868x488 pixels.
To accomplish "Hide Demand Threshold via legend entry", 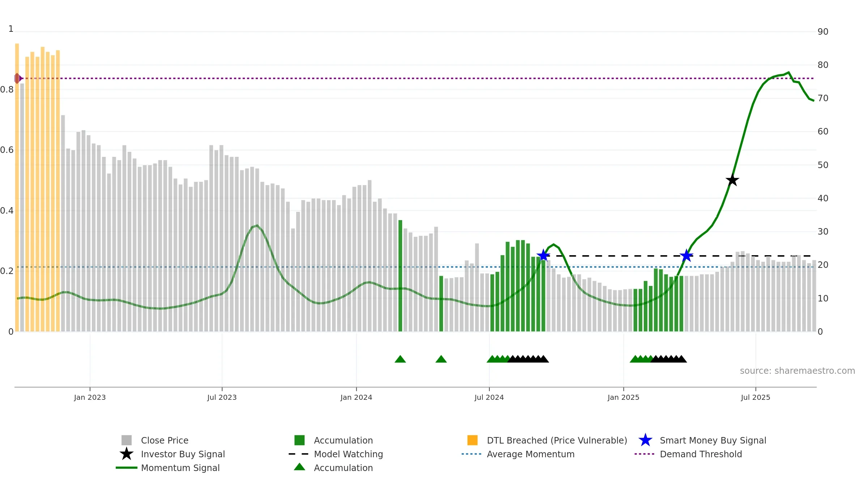I will point(701,454).
